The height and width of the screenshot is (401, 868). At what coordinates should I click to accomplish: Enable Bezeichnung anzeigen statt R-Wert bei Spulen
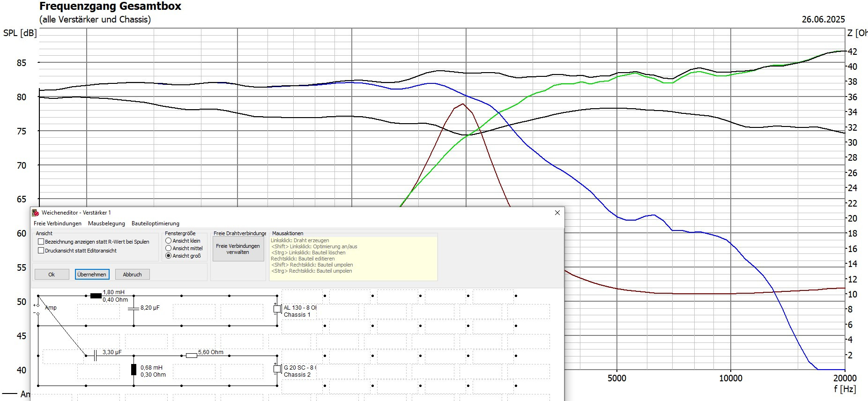pyautogui.click(x=41, y=242)
